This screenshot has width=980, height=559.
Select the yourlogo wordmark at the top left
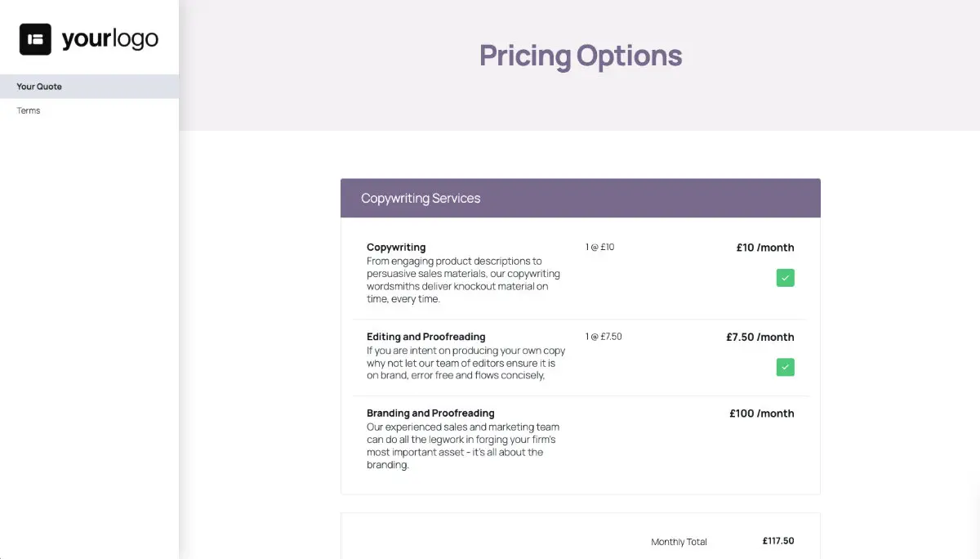tap(110, 38)
